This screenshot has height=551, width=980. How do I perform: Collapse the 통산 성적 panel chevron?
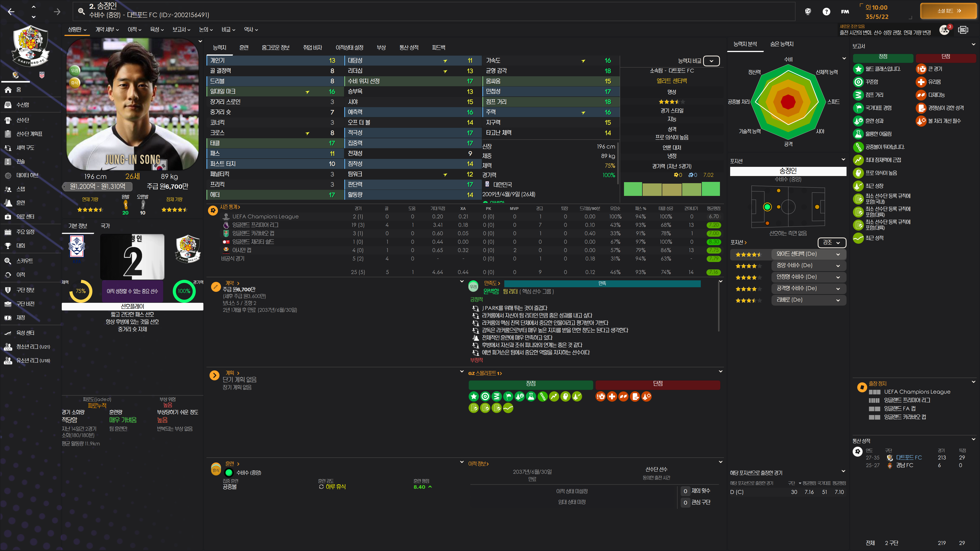click(974, 439)
